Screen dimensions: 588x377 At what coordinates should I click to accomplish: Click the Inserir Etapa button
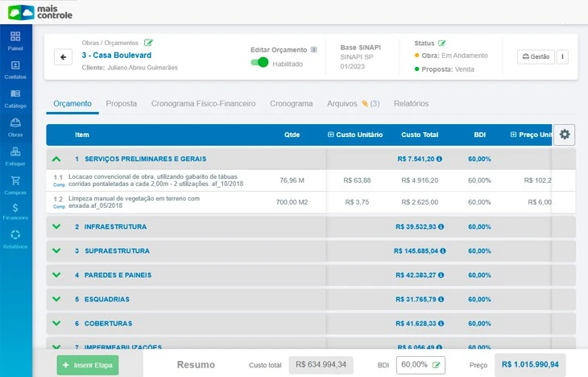coord(88,365)
